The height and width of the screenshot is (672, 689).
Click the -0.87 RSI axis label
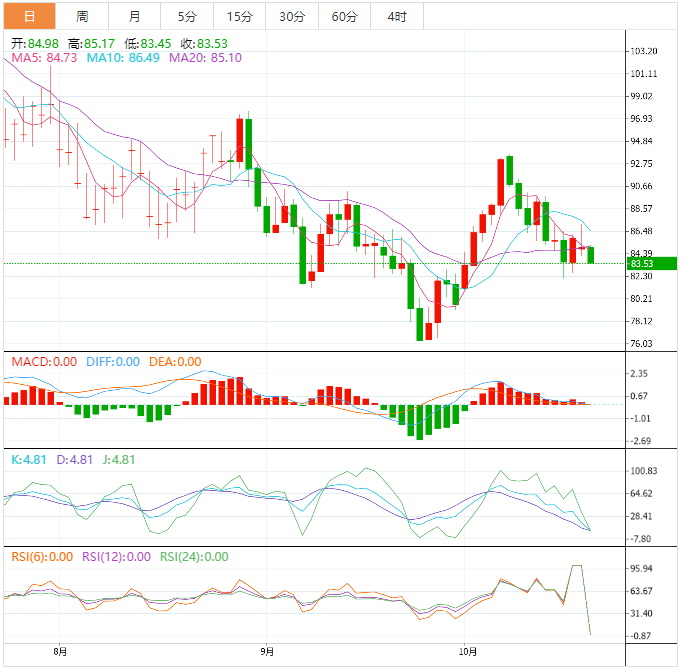[x=641, y=636]
